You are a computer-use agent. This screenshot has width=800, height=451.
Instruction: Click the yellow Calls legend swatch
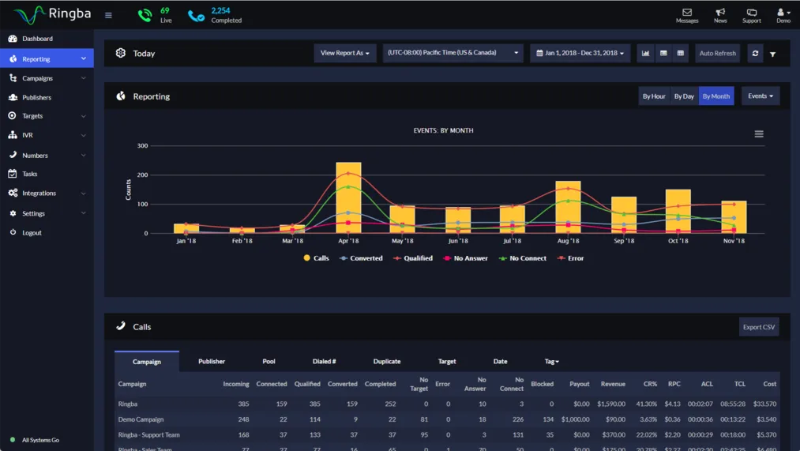(x=306, y=258)
